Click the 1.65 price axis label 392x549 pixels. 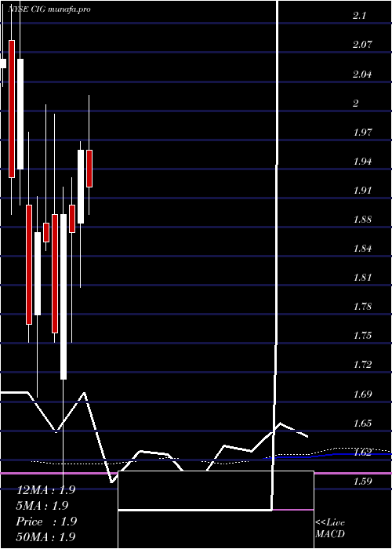tap(362, 424)
